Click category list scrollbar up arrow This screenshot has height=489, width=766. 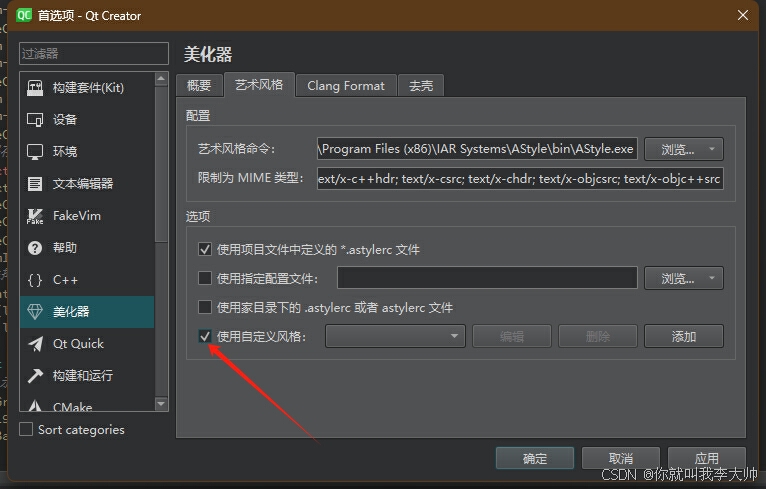pyautogui.click(x=161, y=79)
